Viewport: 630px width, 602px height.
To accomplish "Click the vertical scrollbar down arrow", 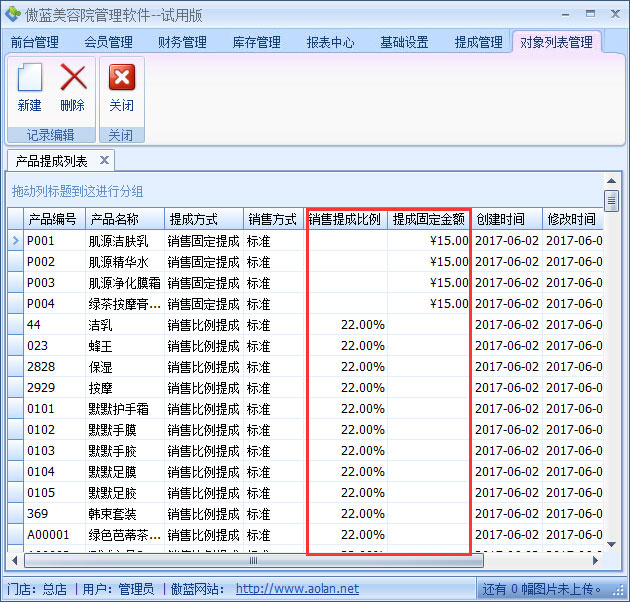I will click(611, 542).
